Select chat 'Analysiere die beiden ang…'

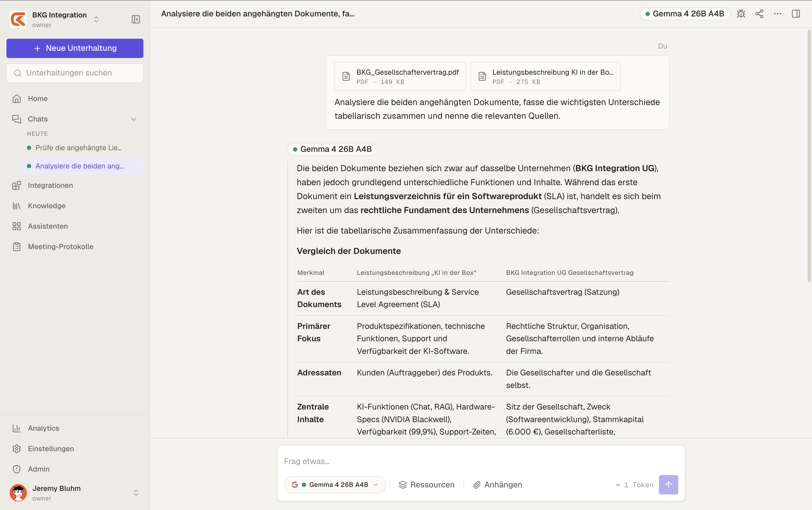(x=82, y=166)
